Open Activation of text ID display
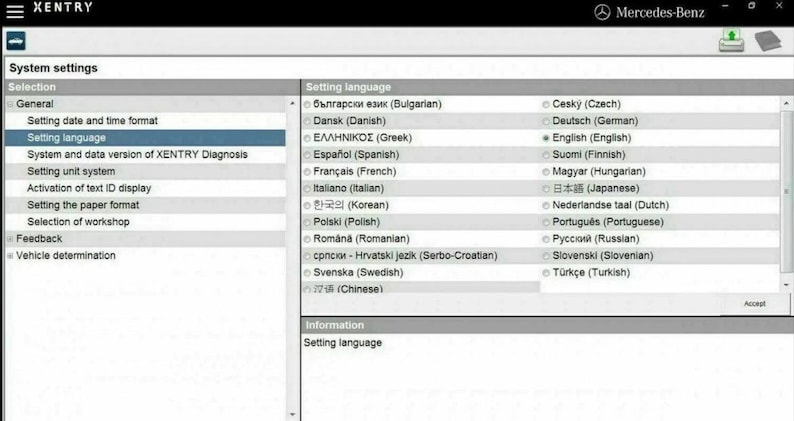This screenshot has height=421, width=794. (89, 188)
